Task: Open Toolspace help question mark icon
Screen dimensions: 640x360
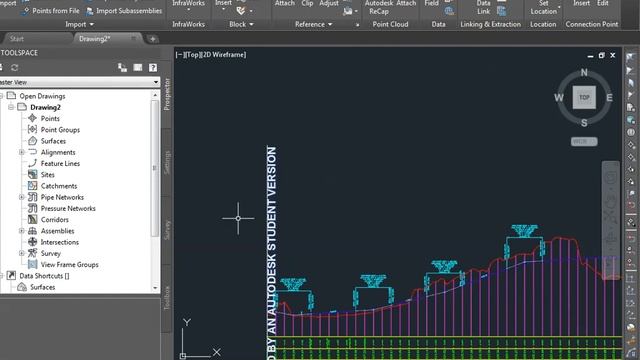Action: click(x=153, y=68)
